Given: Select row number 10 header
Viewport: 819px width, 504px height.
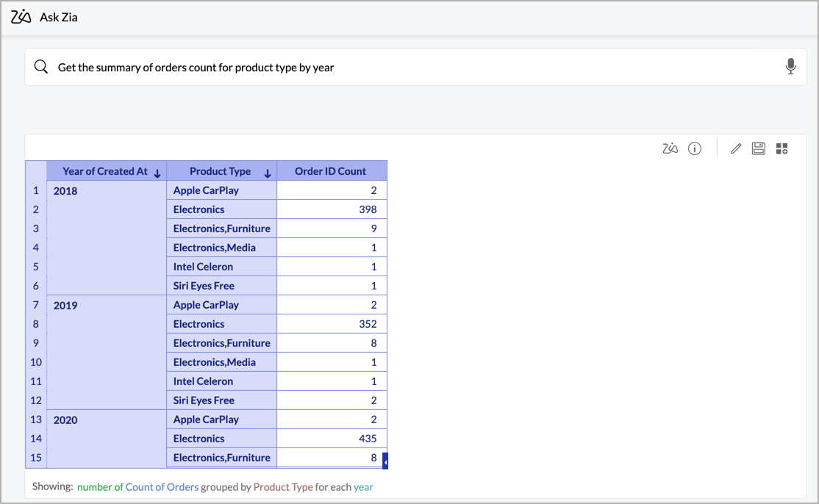Looking at the screenshot, I should 35,362.
